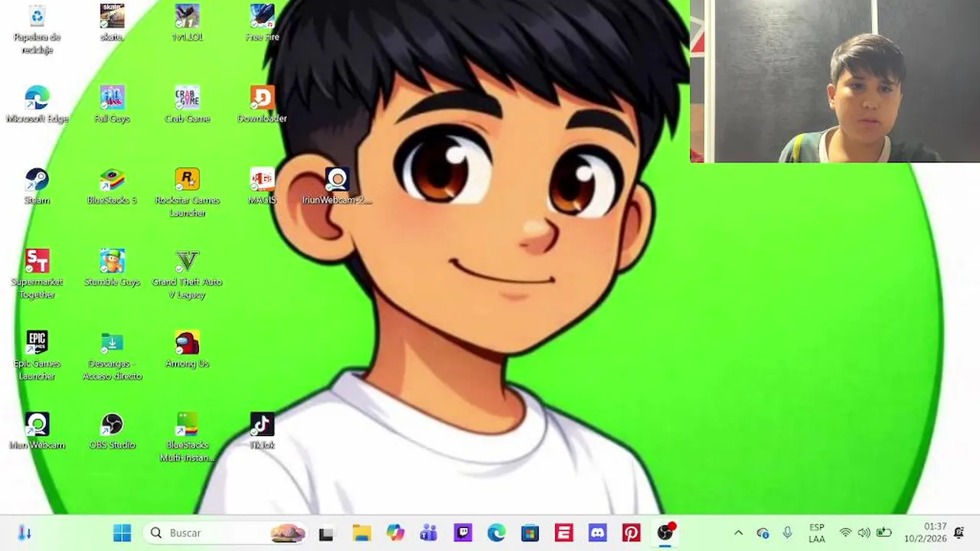Select the BlueStacks Multi-Instance desktop icon
Viewport: 980px width, 551px height.
point(187,437)
